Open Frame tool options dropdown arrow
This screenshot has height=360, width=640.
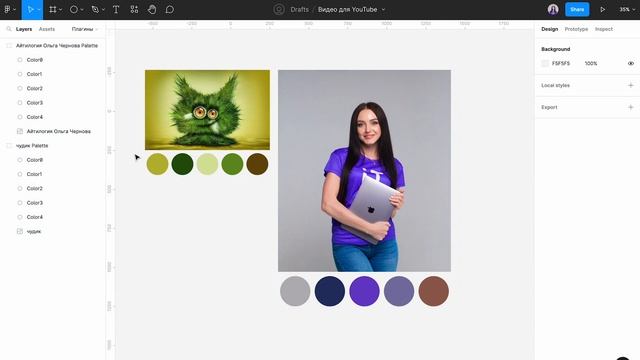[60, 9]
